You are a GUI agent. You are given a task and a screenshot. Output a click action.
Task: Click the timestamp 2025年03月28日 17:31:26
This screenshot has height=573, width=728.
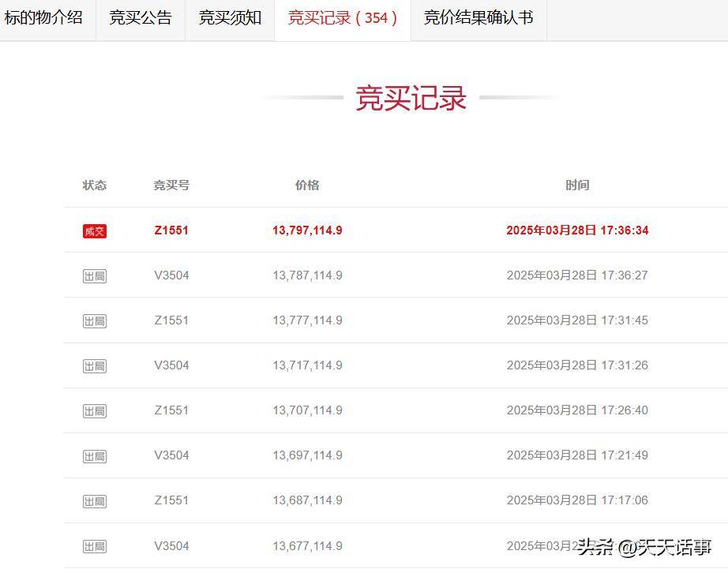pos(577,365)
